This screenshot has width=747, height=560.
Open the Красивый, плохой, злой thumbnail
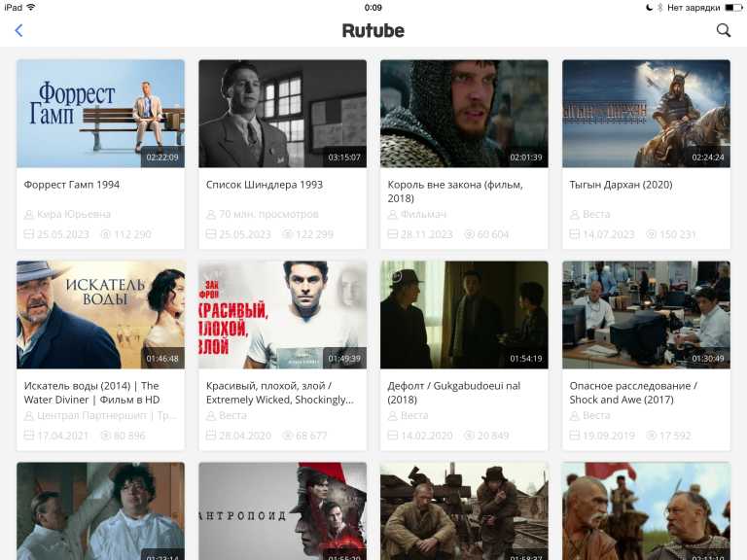282,315
